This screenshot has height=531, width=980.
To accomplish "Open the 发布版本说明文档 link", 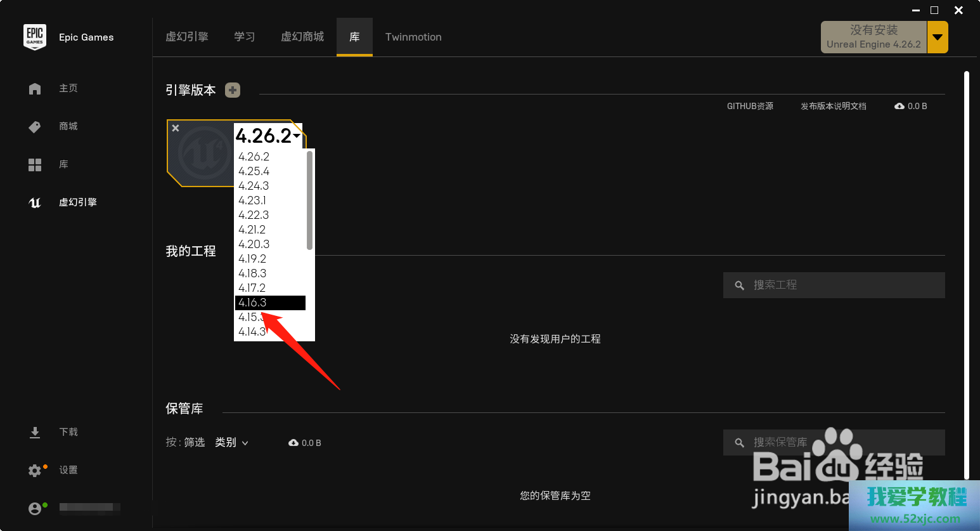I will [833, 107].
